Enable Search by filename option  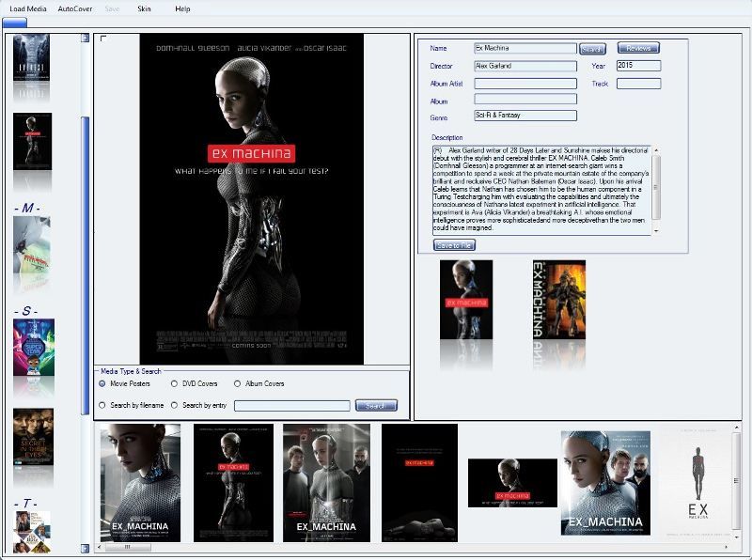pyautogui.click(x=102, y=405)
